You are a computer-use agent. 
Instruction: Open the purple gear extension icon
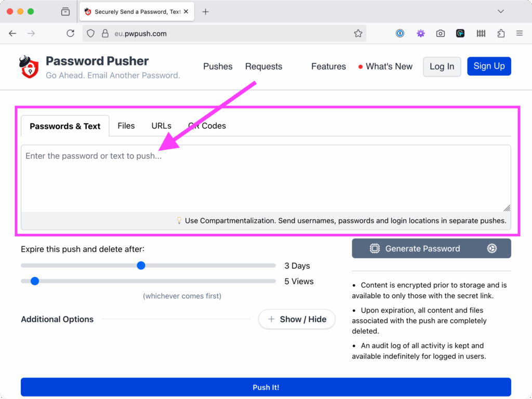click(420, 33)
